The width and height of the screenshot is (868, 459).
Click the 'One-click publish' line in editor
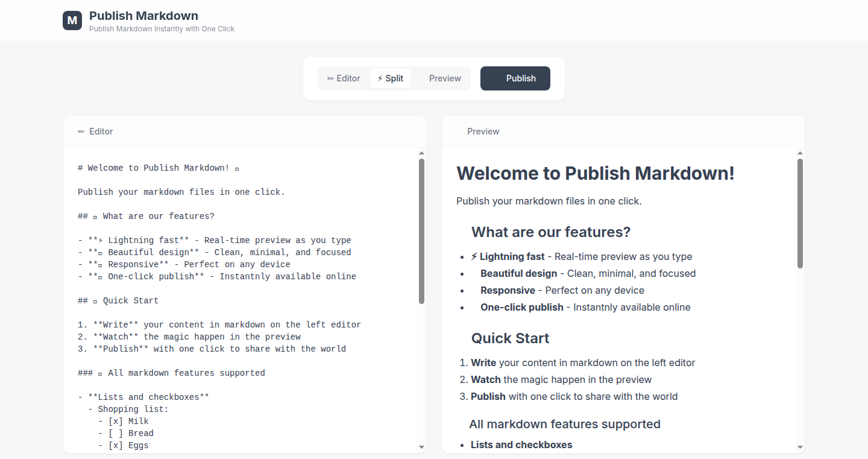[x=217, y=277]
